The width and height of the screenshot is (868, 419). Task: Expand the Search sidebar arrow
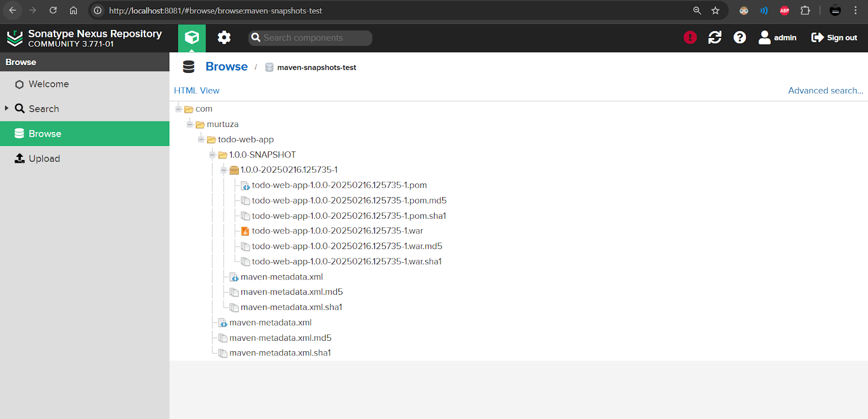coord(7,108)
